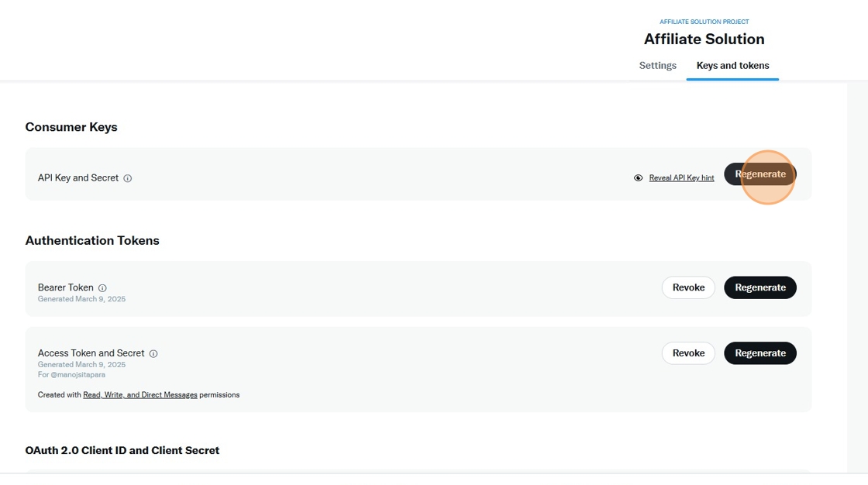Regenerate the Bearer Token
The width and height of the screenshot is (868, 485).
[x=760, y=287]
